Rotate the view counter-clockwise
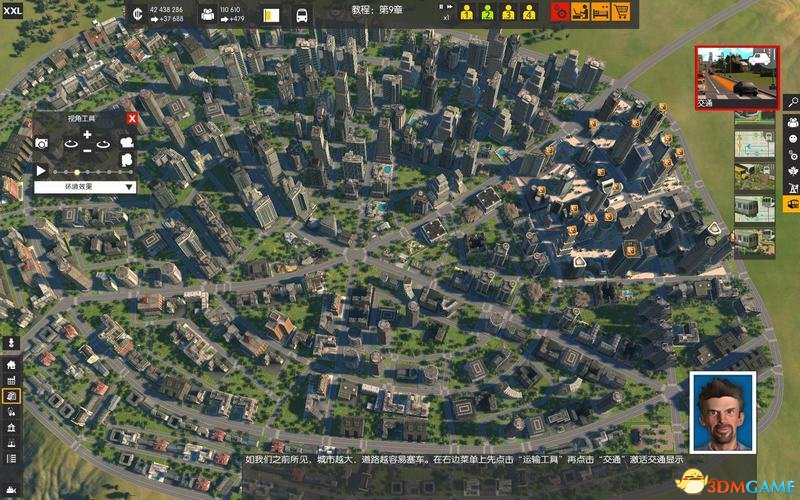 click(x=71, y=144)
